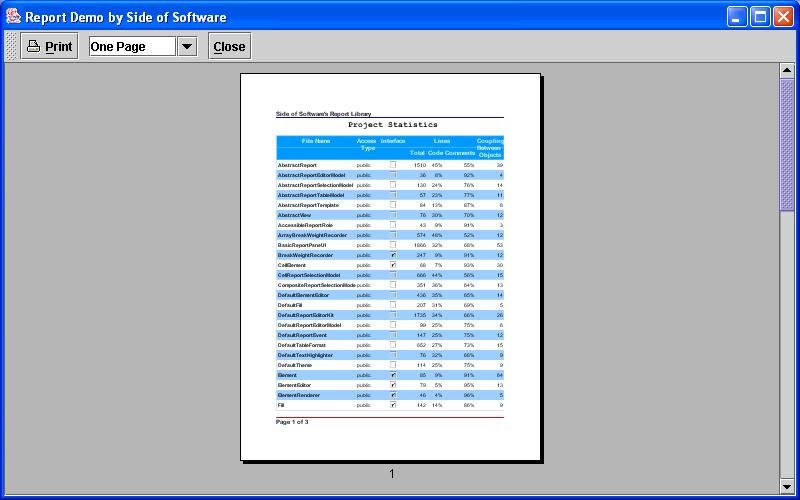The image size is (800, 500).
Task: Click the Access Type column header
Action: pos(367,144)
